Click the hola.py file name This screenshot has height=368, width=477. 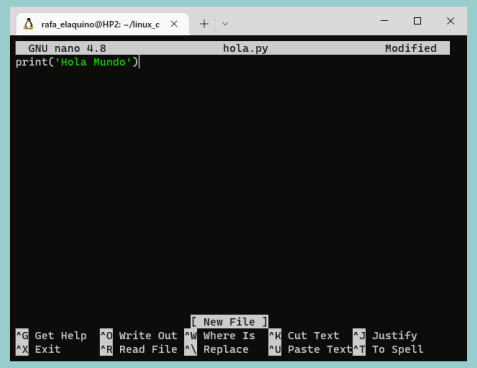click(x=245, y=49)
